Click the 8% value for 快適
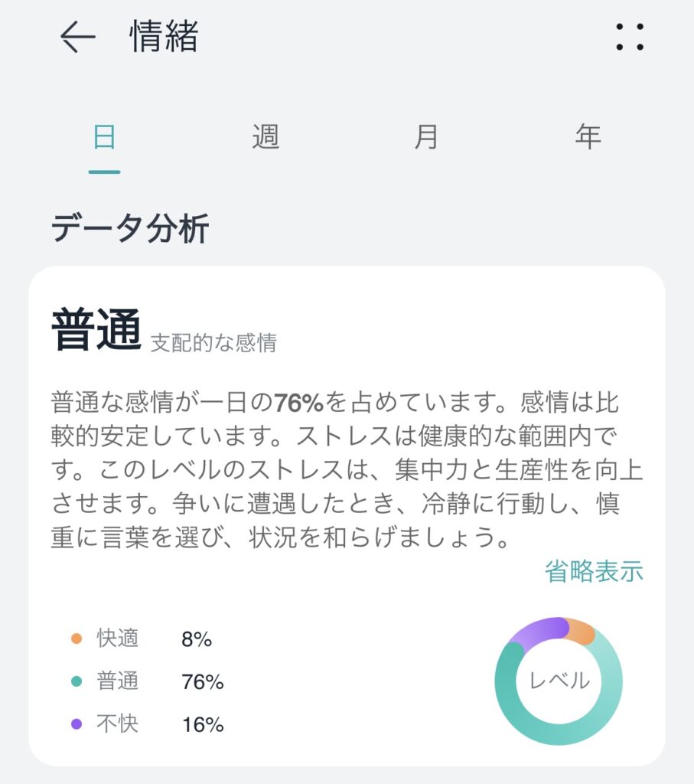 coord(197,639)
